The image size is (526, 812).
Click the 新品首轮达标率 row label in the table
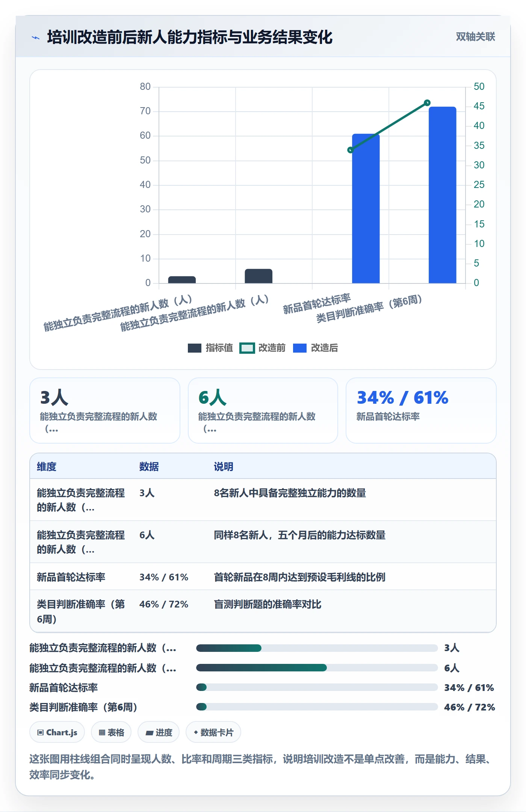[x=71, y=577]
